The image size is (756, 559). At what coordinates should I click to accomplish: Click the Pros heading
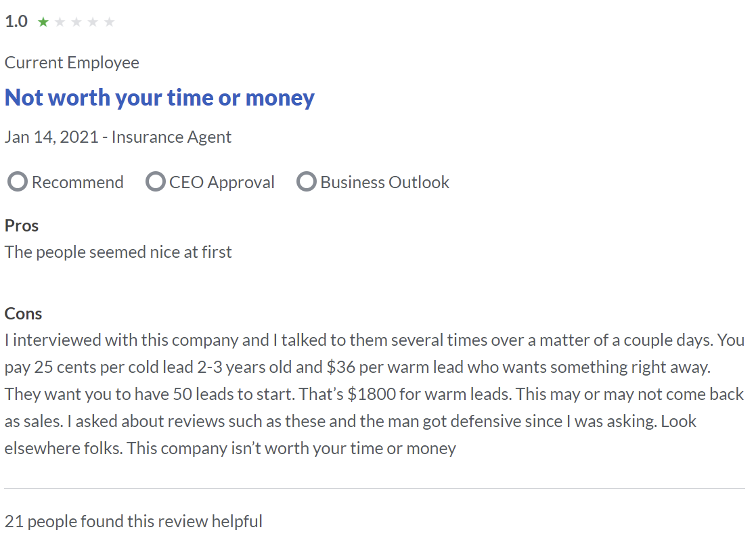[x=22, y=225]
